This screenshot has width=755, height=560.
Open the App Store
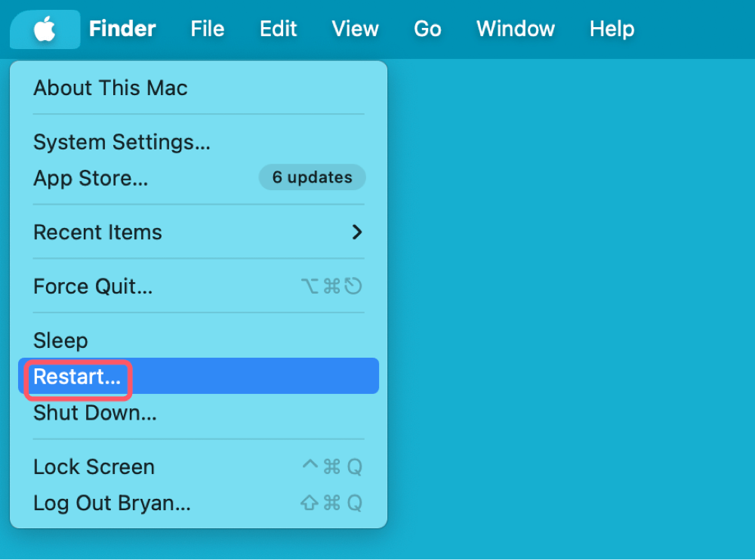click(90, 178)
